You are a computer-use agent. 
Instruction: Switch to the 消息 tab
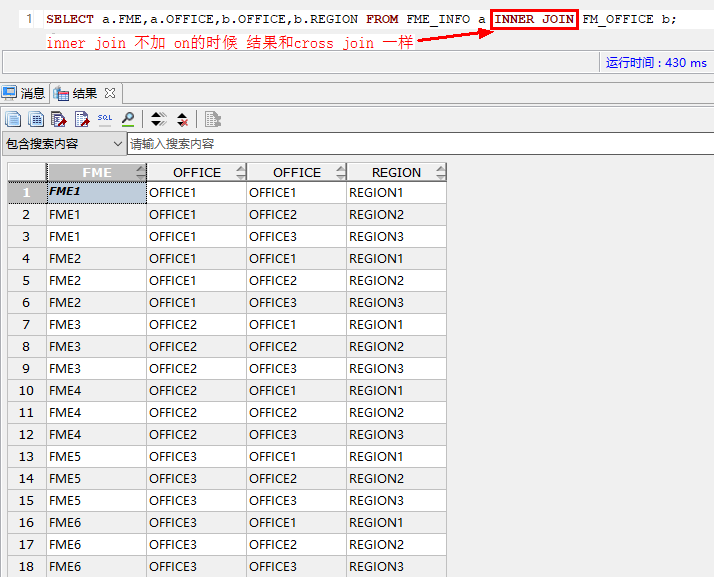[24, 93]
